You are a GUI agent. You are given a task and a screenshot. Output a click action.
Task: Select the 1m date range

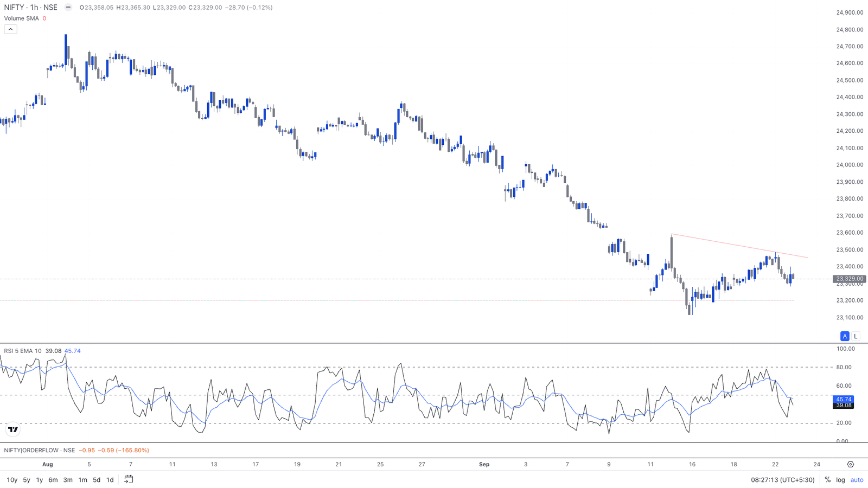[x=82, y=480]
